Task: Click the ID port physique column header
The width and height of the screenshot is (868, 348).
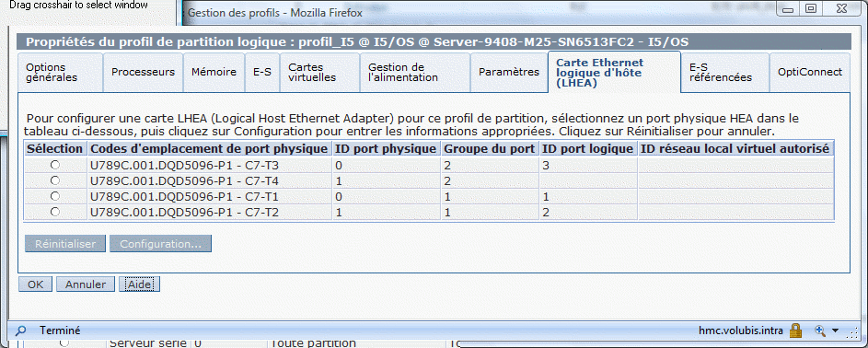Action: tap(386, 148)
